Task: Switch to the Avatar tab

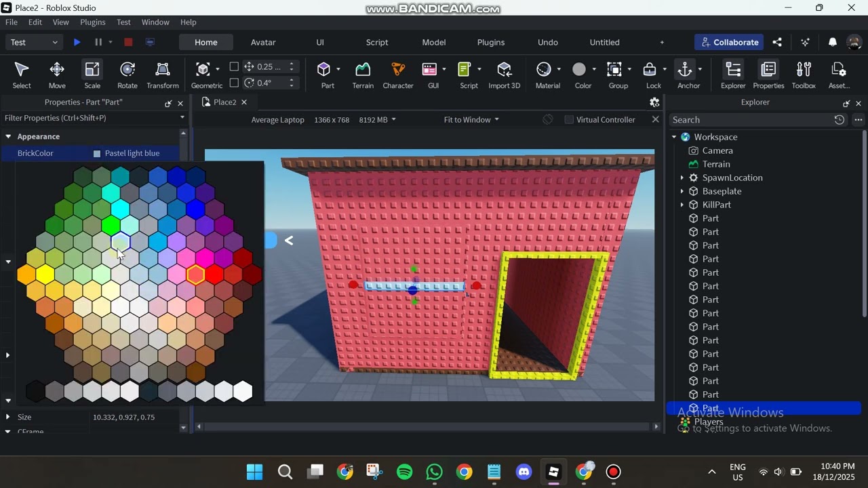Action: pos(263,42)
